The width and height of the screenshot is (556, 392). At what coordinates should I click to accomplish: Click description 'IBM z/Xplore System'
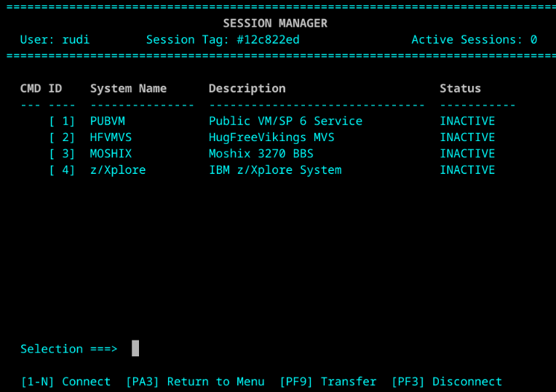coord(276,170)
